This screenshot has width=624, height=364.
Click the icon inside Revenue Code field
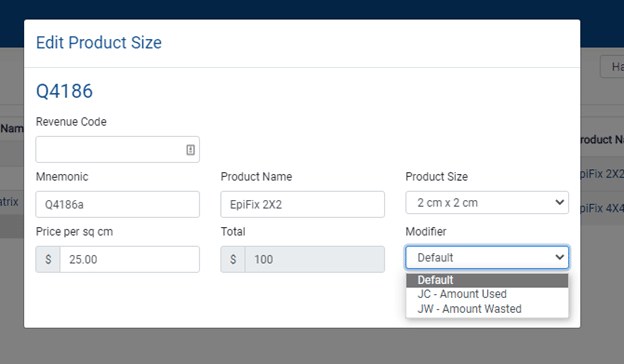(191, 150)
